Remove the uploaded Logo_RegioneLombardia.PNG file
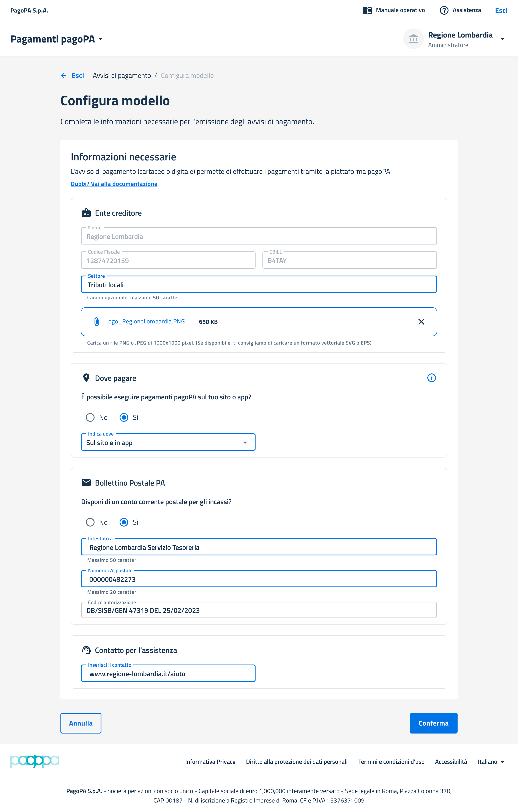 [421, 322]
